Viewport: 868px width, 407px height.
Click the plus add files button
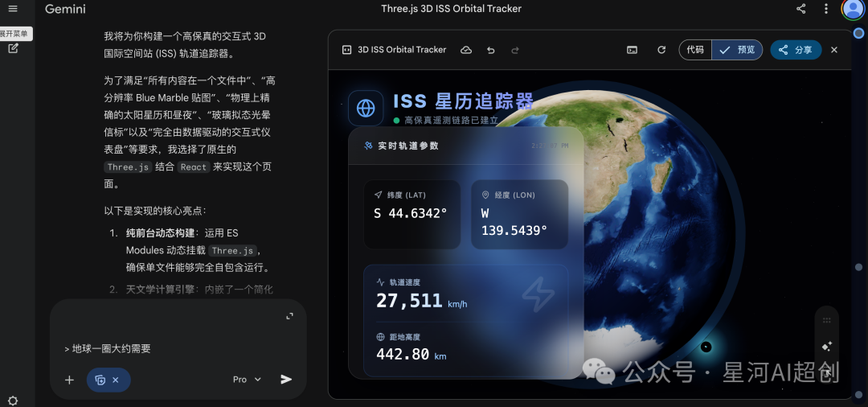[x=69, y=380]
